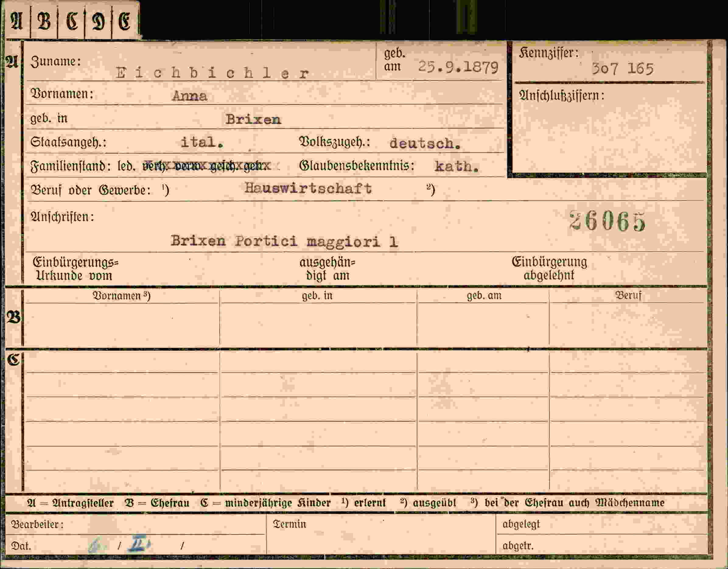Click the section B marker letter
This screenshot has height=569, width=728.
click(13, 317)
